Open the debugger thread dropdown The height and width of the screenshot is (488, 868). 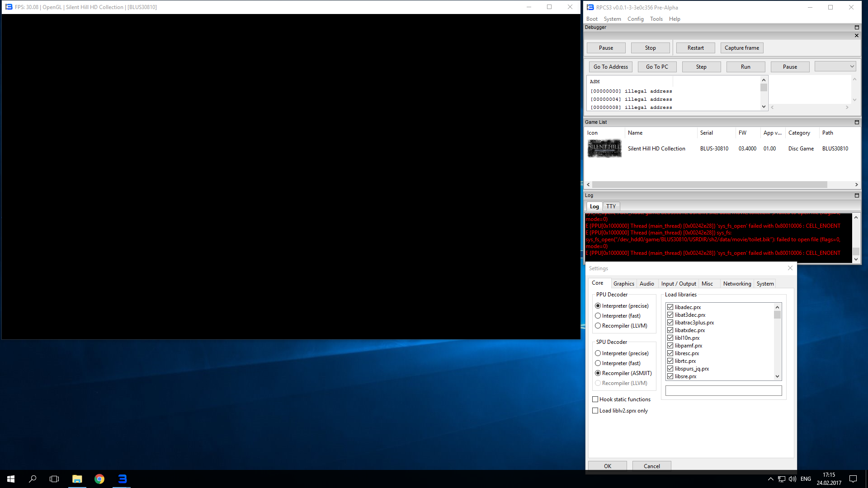click(835, 67)
